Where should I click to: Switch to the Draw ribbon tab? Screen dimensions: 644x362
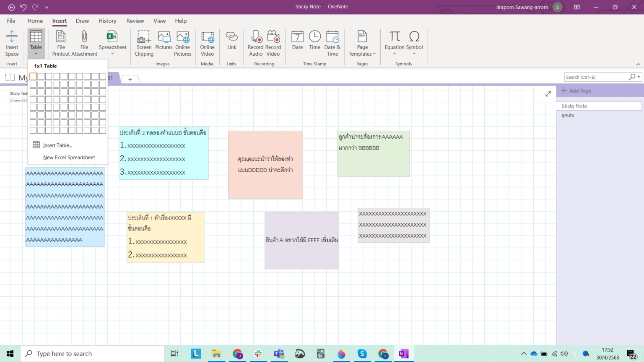82,21
